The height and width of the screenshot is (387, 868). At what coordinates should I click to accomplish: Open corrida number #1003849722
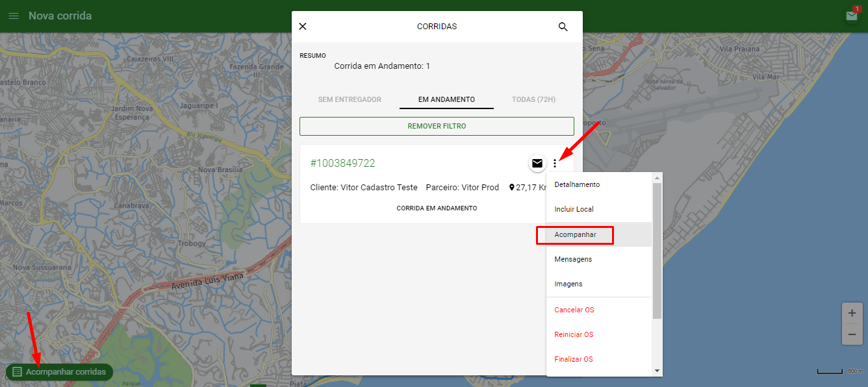(342, 163)
